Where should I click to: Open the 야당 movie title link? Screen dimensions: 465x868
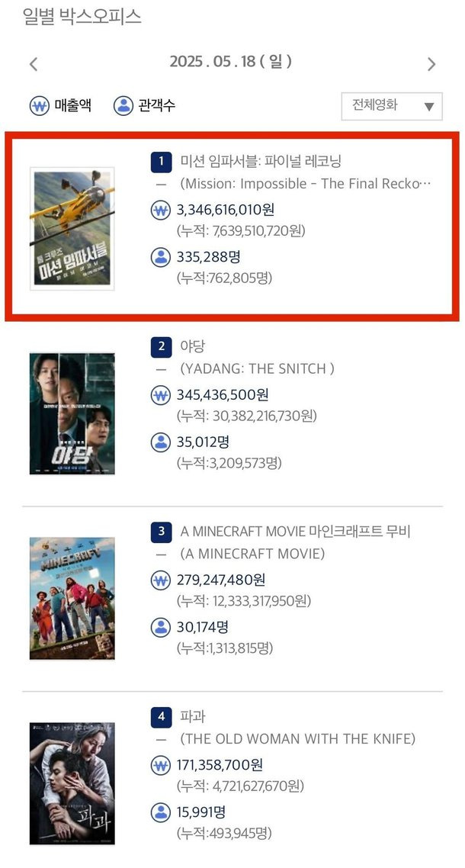pos(193,346)
